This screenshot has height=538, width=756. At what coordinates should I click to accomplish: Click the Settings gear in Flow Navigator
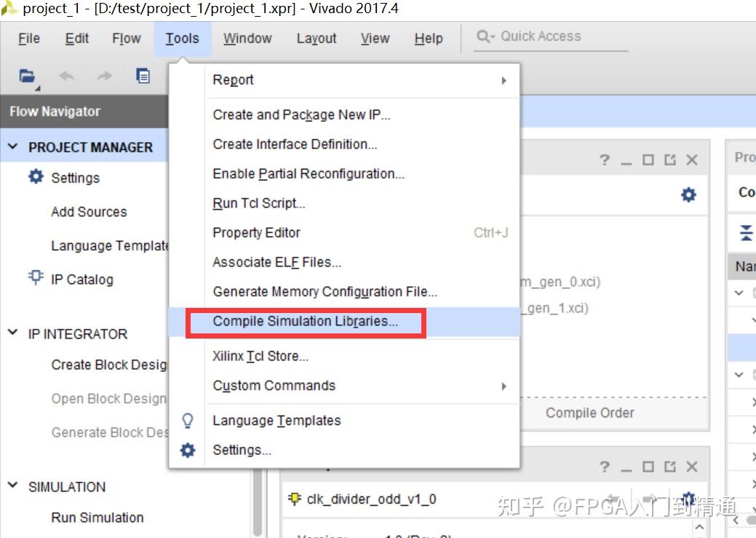36,177
